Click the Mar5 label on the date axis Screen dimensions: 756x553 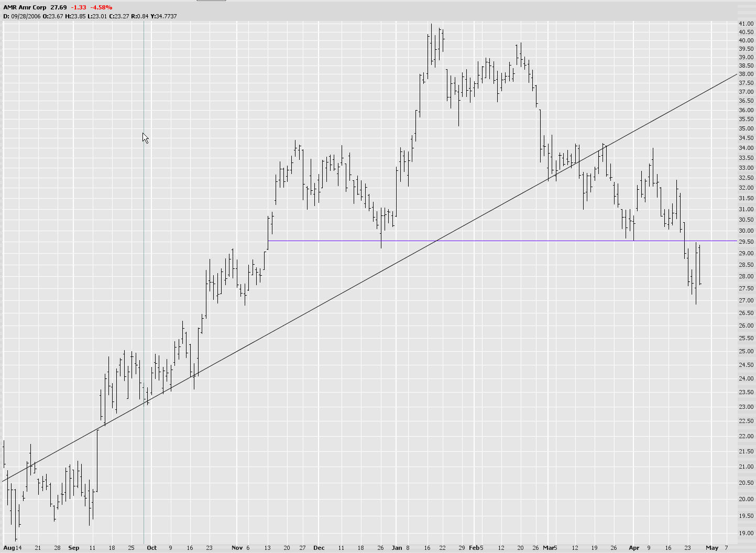point(550,548)
